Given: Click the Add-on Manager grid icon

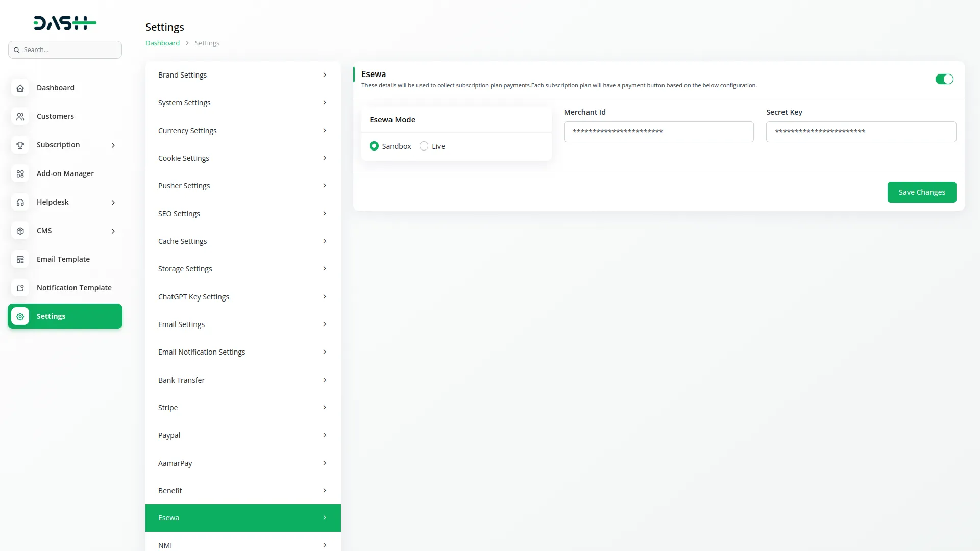Looking at the screenshot, I should click(x=20, y=173).
